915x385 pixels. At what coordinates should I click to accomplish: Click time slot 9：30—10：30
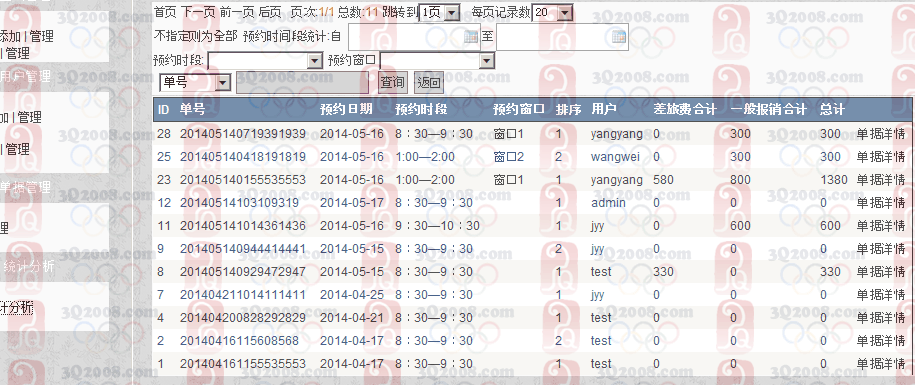coord(438,226)
